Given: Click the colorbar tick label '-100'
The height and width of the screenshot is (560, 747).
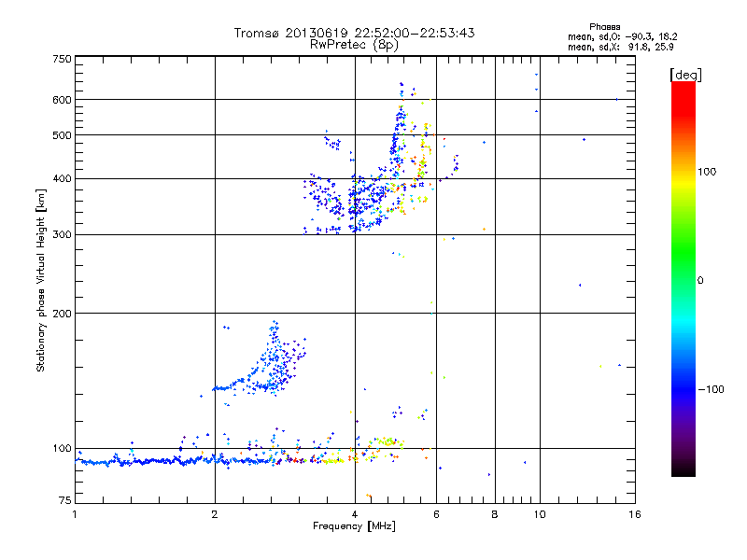Looking at the screenshot, I should (711, 389).
